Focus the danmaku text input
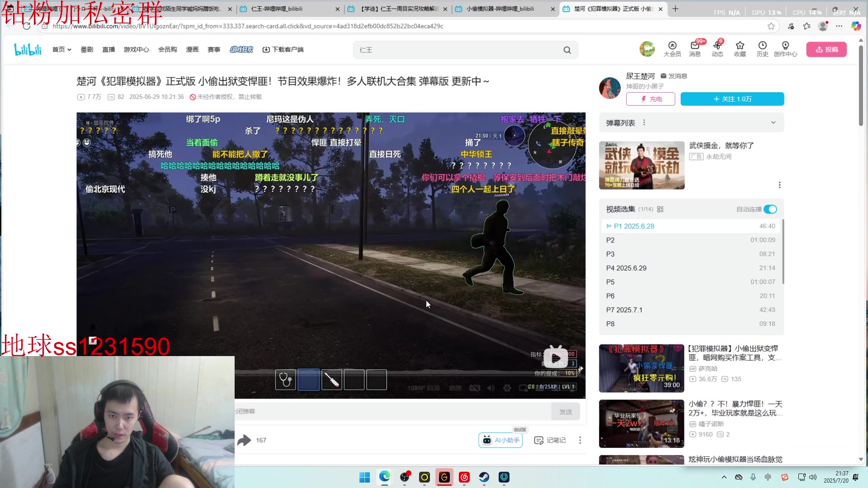Viewport: 868px width, 488px height. (x=392, y=412)
